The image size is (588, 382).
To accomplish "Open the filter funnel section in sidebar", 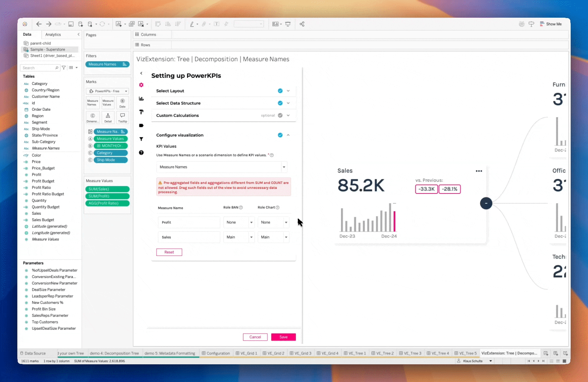I will click(141, 139).
